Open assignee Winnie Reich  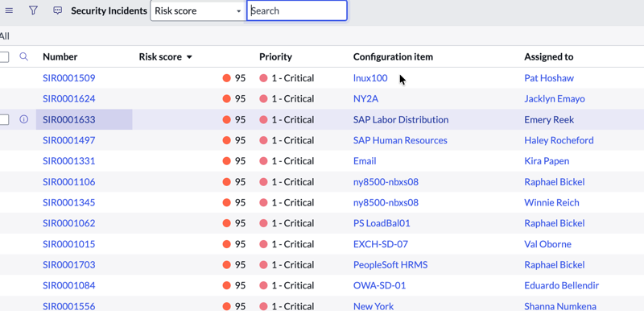(x=551, y=202)
